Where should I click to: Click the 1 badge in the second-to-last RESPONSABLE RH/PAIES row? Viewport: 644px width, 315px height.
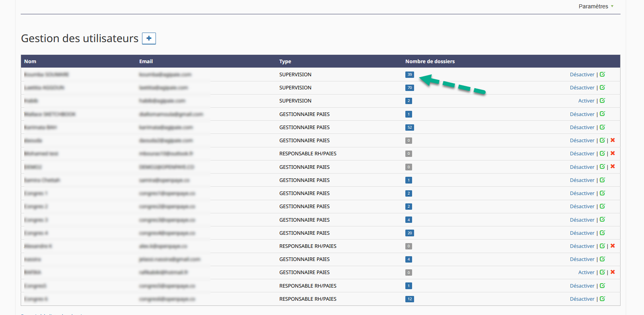point(409,286)
